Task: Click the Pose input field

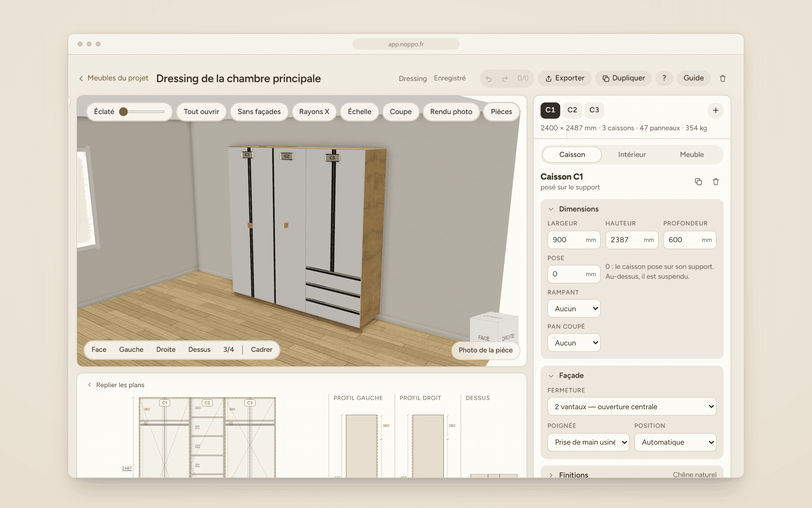Action: (574, 274)
